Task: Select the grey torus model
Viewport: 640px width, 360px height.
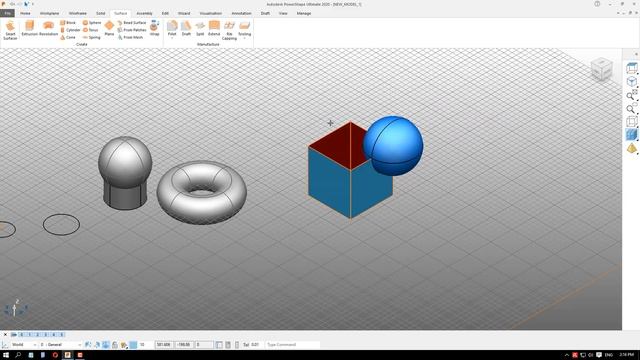Action: pyautogui.click(x=202, y=192)
